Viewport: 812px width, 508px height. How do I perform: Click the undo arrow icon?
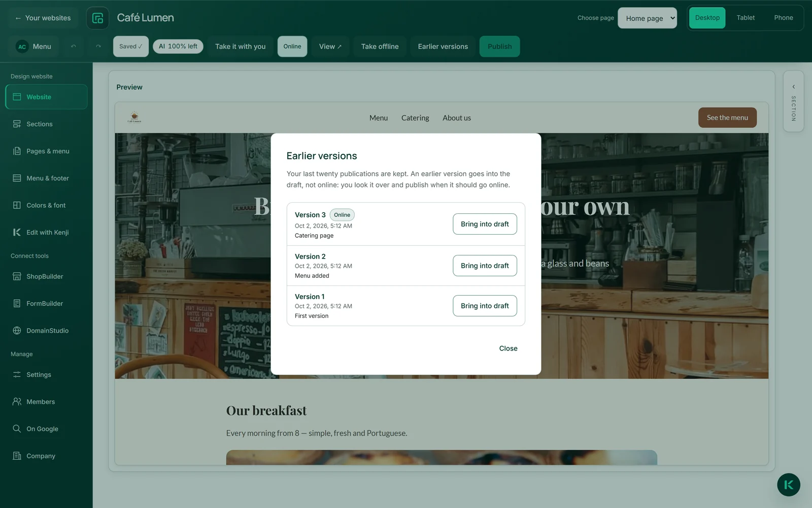(74, 46)
